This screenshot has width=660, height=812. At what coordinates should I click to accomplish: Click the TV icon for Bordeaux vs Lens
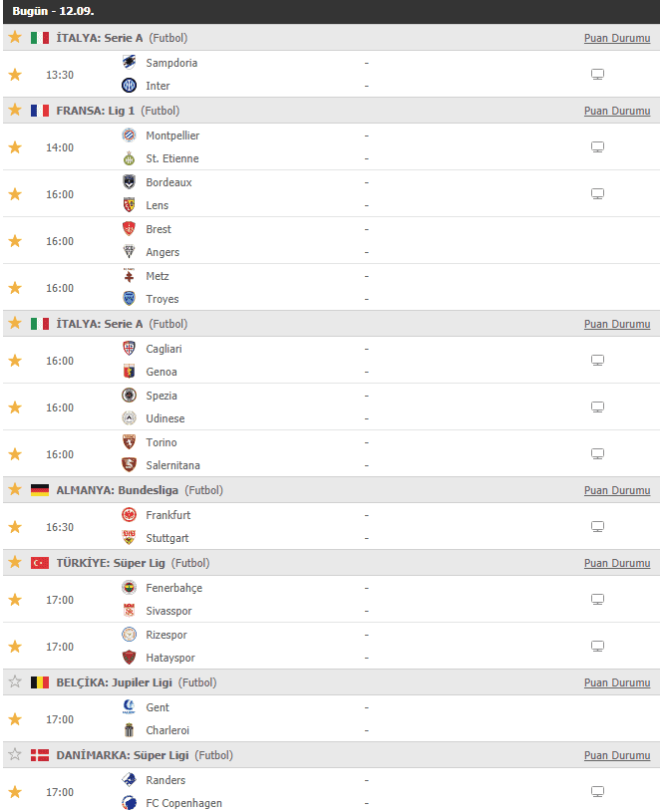tap(597, 193)
